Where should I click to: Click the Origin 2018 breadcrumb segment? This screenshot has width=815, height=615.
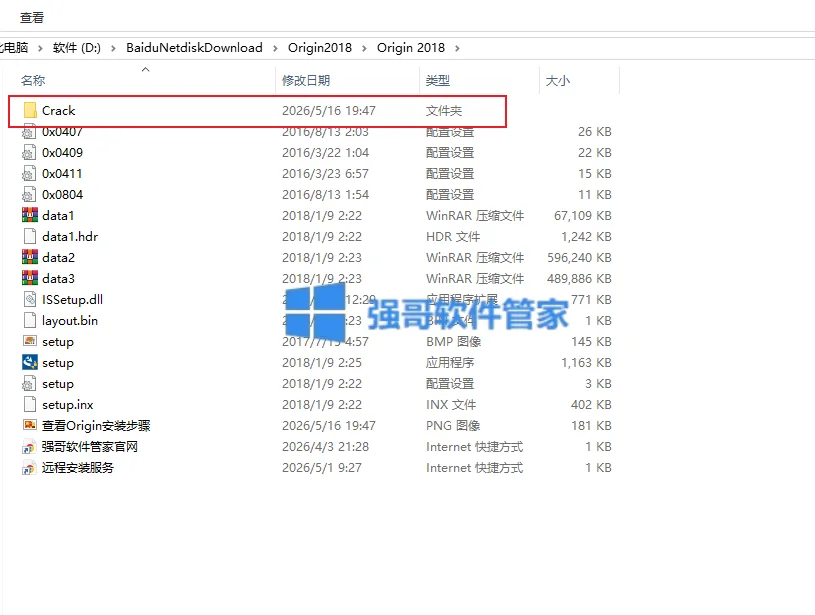(x=411, y=48)
